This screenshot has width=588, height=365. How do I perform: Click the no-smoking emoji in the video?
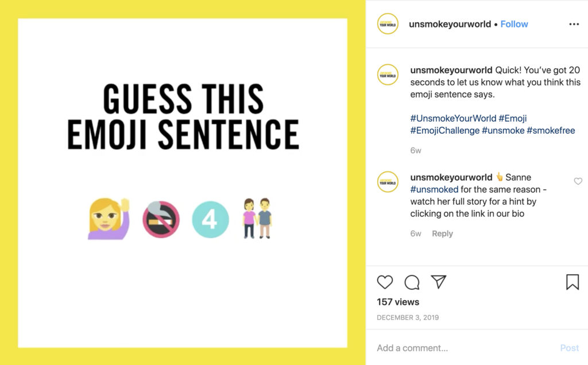pyautogui.click(x=161, y=219)
